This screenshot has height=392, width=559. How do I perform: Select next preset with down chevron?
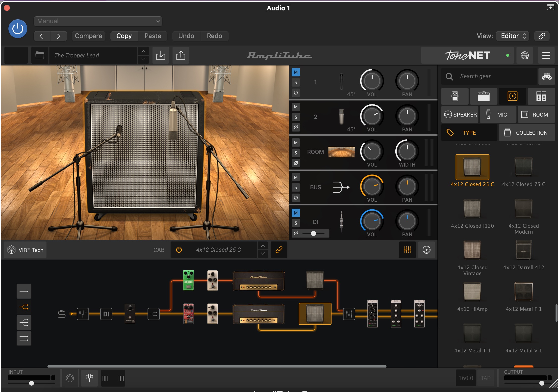pos(143,59)
